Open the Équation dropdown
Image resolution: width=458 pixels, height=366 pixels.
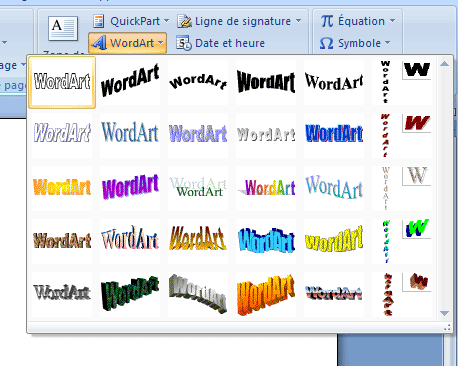click(x=358, y=21)
